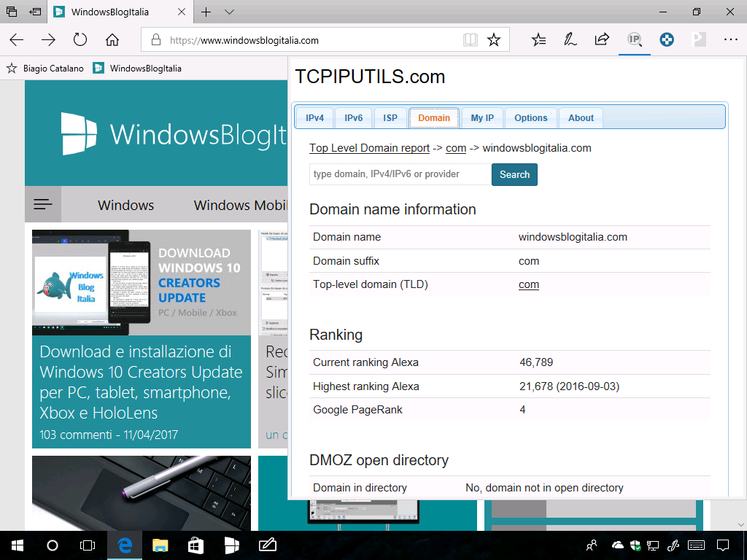Image resolution: width=747 pixels, height=560 pixels.
Task: Open a new tab with plus icon
Action: [x=206, y=12]
